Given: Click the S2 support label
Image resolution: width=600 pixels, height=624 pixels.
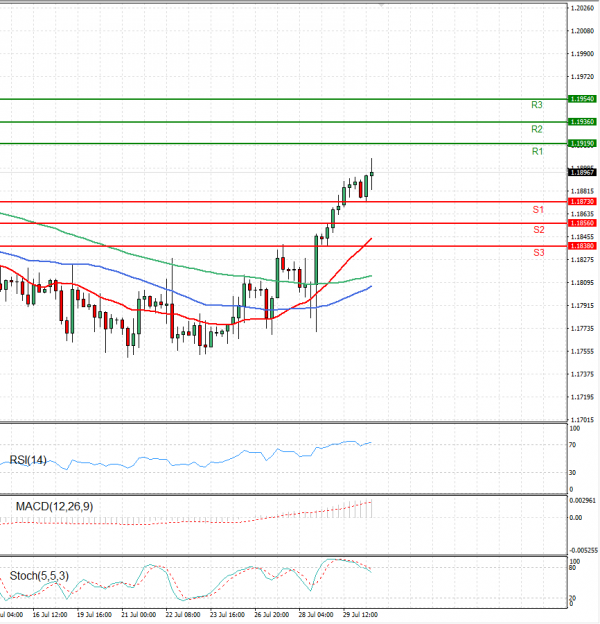Looking at the screenshot, I should (x=538, y=230).
